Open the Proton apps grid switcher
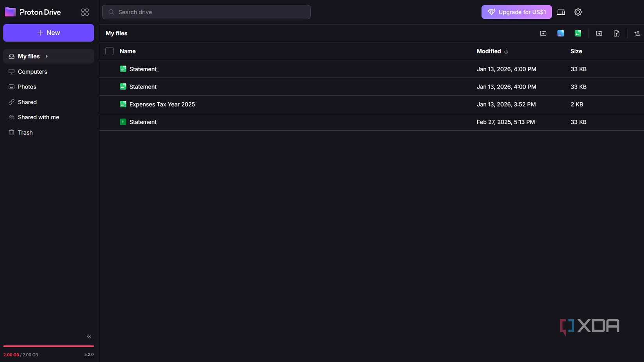The width and height of the screenshot is (644, 362). 85,12
